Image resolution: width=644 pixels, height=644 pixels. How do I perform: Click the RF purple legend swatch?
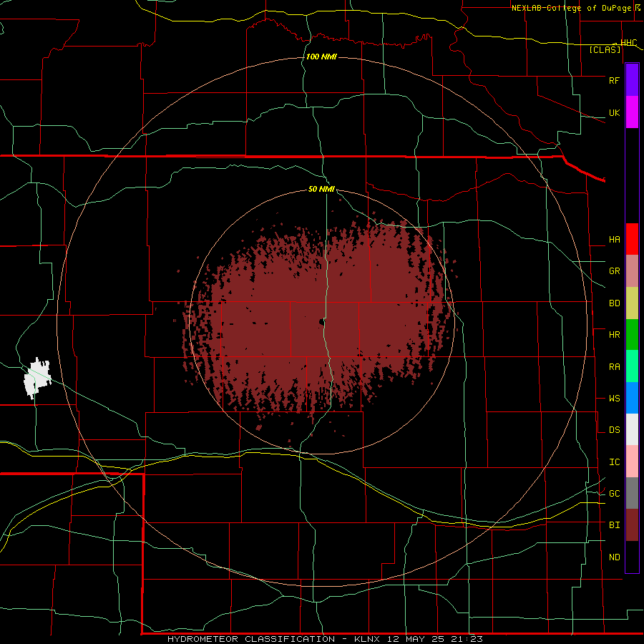[x=632, y=80]
